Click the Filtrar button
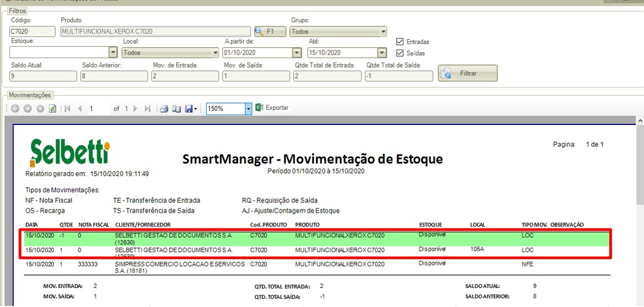 tap(468, 73)
